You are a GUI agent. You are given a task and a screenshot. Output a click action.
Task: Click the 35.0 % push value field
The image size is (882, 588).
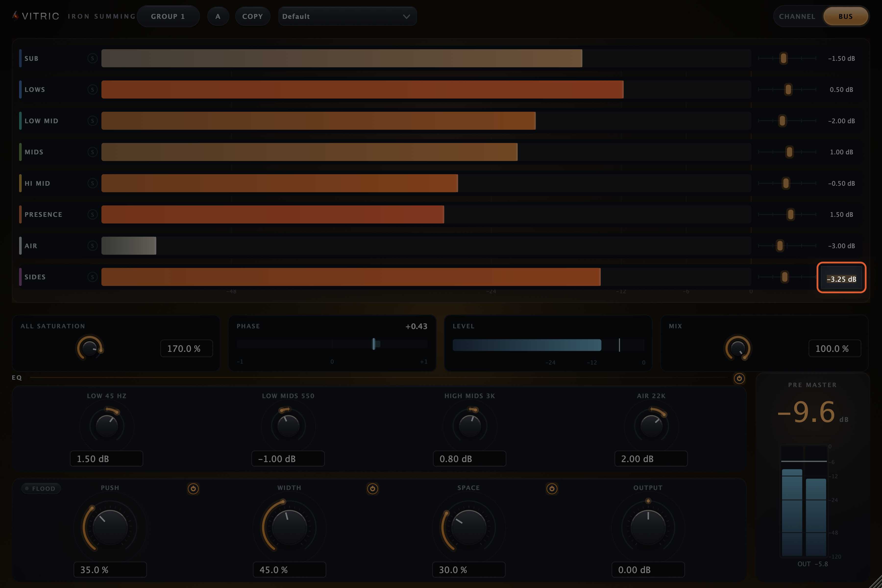(x=110, y=570)
